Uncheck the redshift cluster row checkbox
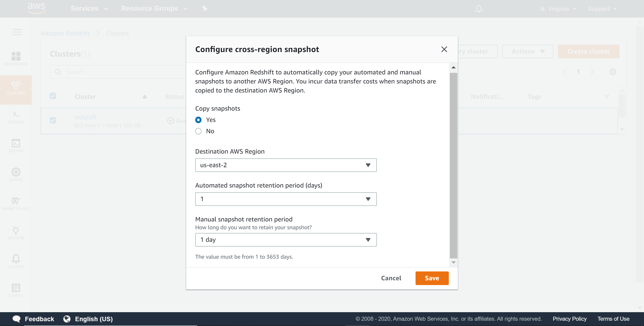The height and width of the screenshot is (326, 644). (x=53, y=120)
